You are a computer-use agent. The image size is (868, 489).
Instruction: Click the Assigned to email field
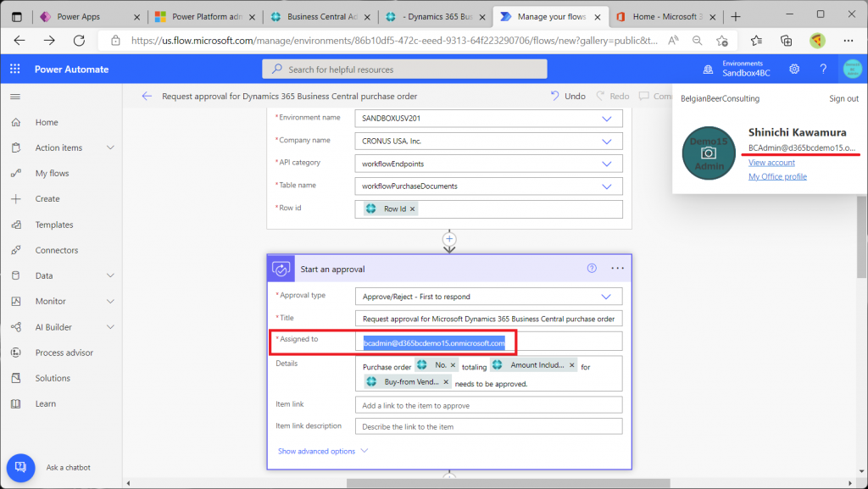click(488, 342)
